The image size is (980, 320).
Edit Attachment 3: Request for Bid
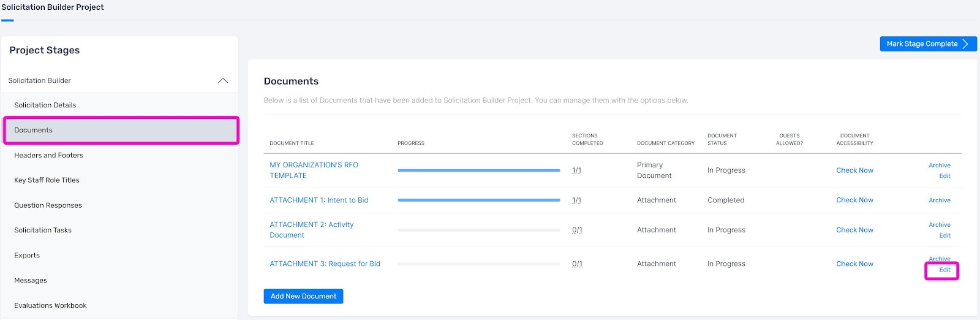944,270
